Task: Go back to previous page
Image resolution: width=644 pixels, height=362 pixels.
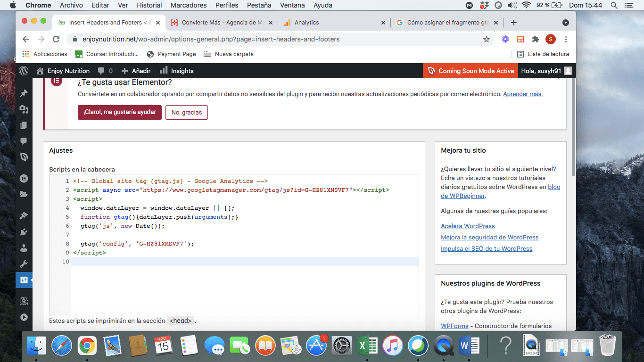Action: click(26, 39)
